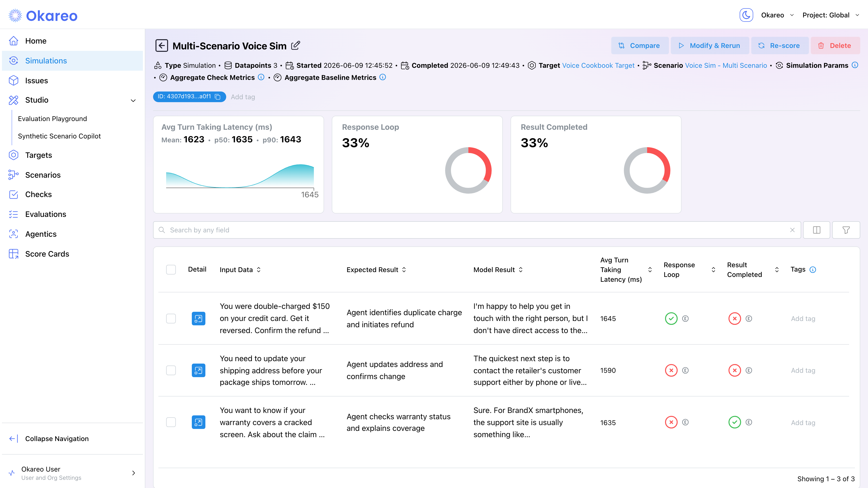This screenshot has height=488, width=868.
Task: Click the Okareo logo
Action: tap(43, 16)
